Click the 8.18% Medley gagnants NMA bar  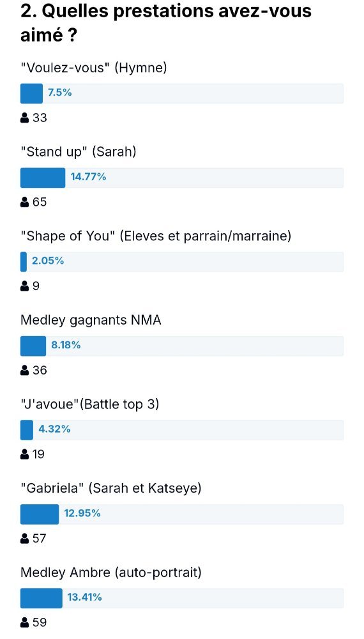click(182, 346)
